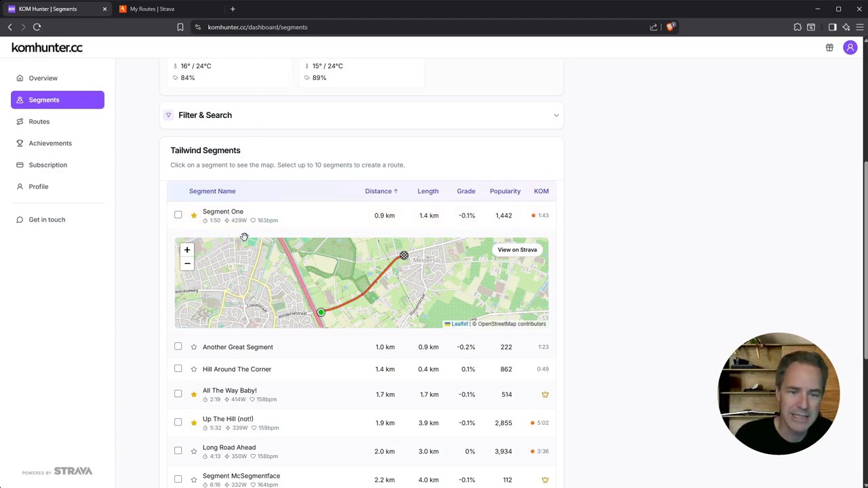Select the Up The Hill (not!) checkbox

click(x=178, y=422)
